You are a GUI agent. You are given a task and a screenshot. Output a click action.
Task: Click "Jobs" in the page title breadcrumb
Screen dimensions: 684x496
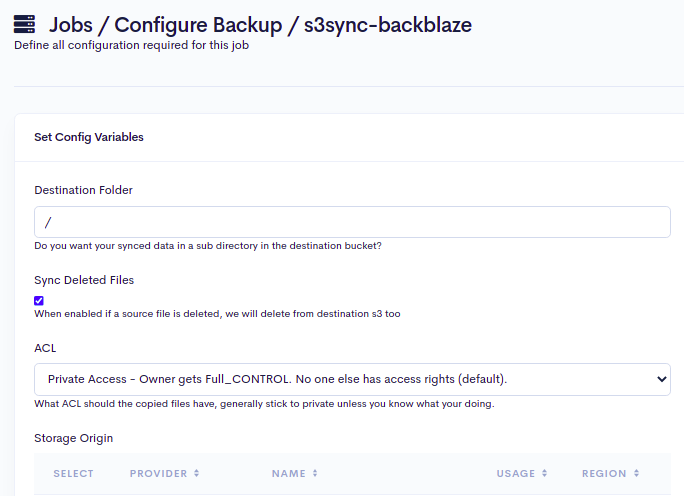point(78,25)
